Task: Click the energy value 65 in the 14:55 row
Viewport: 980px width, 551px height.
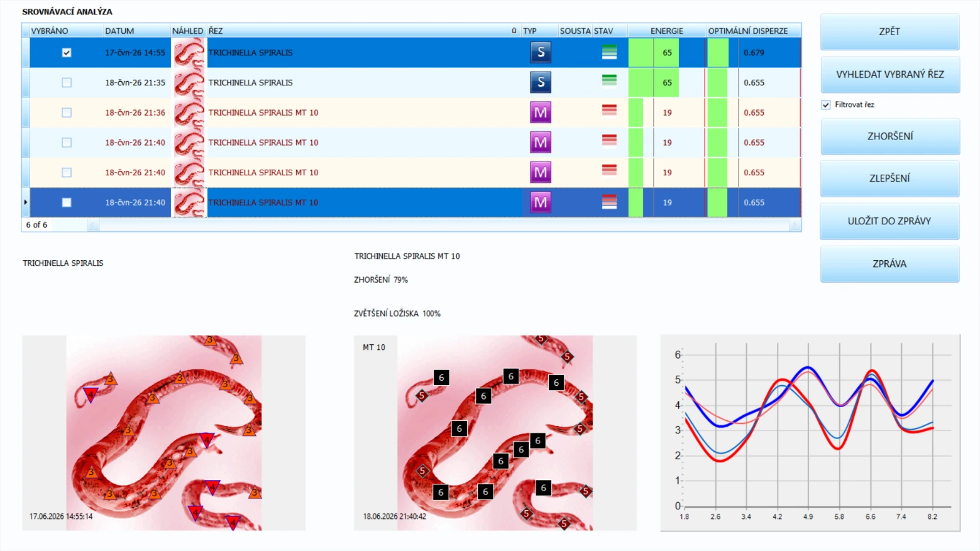Action: tap(667, 53)
